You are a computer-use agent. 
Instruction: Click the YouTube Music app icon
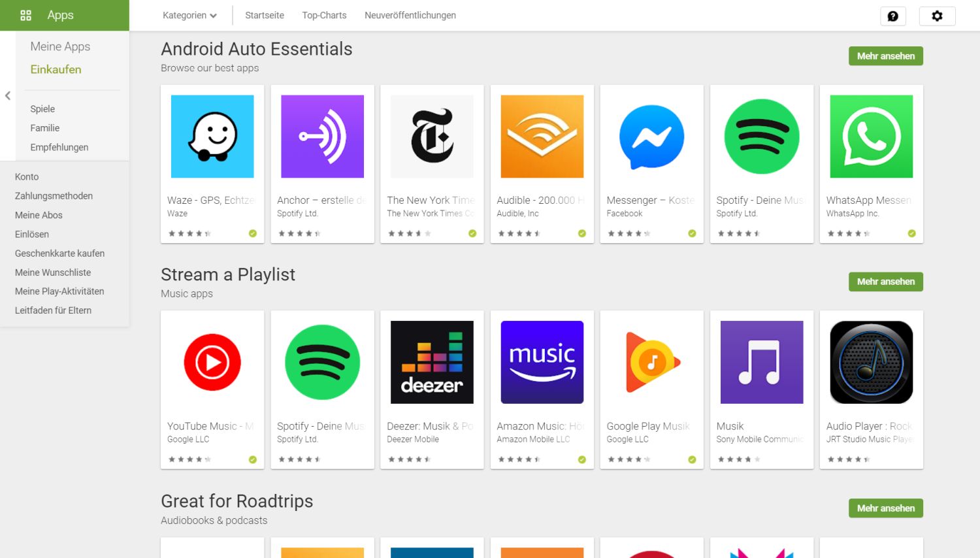[x=212, y=362]
